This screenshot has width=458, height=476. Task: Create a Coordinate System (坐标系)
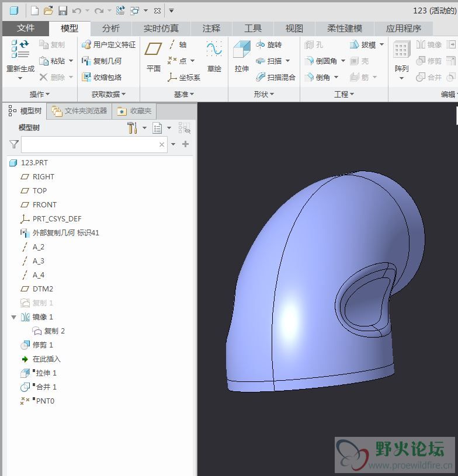coord(184,77)
